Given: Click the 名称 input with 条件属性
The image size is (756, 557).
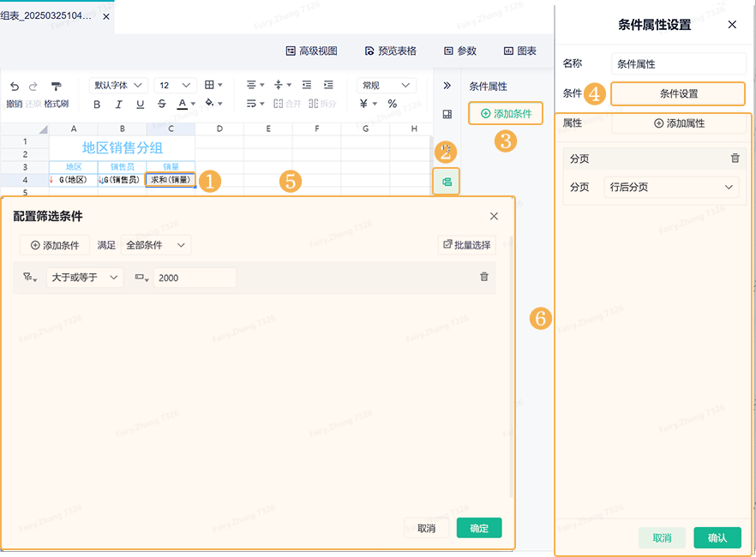Looking at the screenshot, I should click(x=678, y=64).
